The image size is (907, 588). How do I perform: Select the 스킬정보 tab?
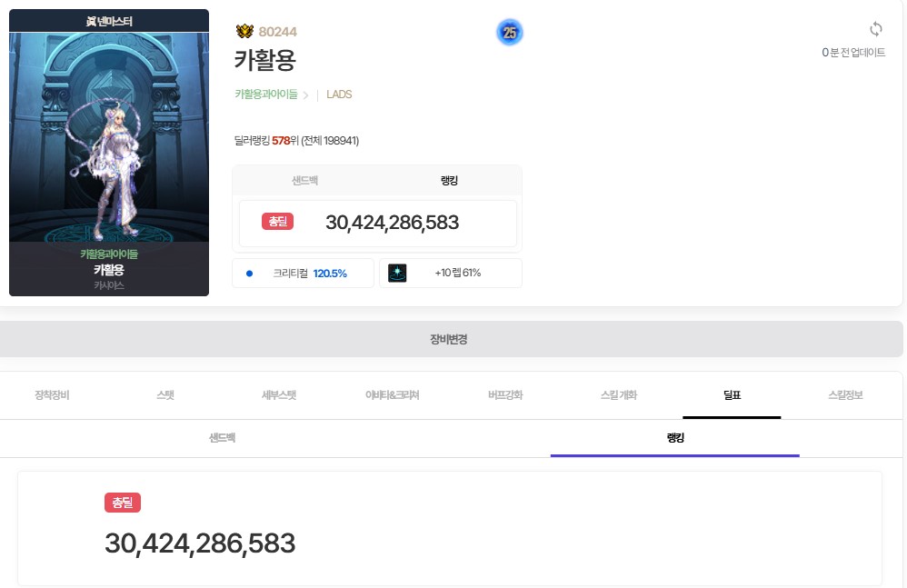pyautogui.click(x=845, y=395)
